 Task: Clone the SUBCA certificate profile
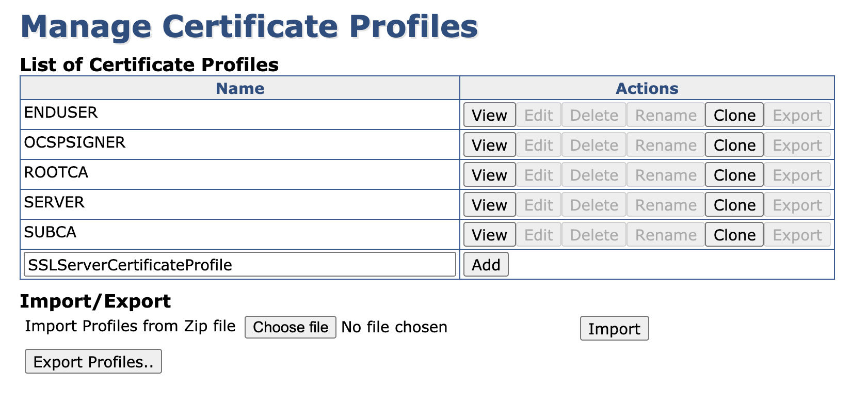click(734, 235)
